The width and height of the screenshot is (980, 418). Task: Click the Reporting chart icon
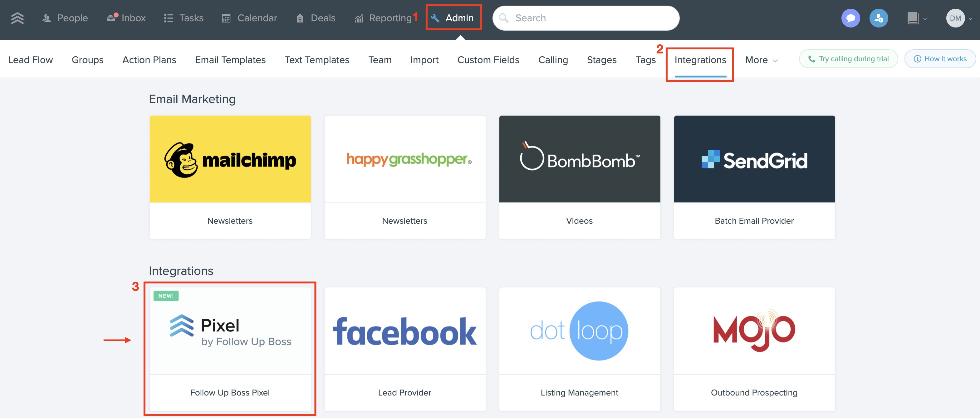pos(359,18)
